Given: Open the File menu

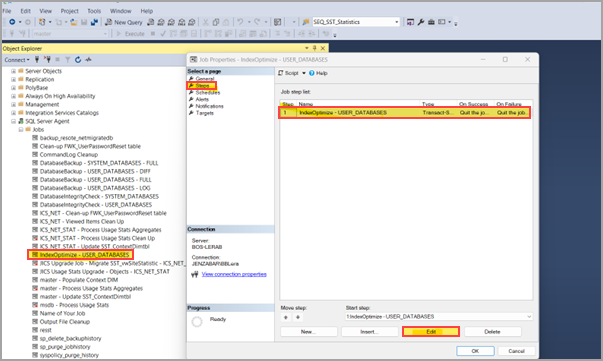Looking at the screenshot, I should [x=7, y=11].
